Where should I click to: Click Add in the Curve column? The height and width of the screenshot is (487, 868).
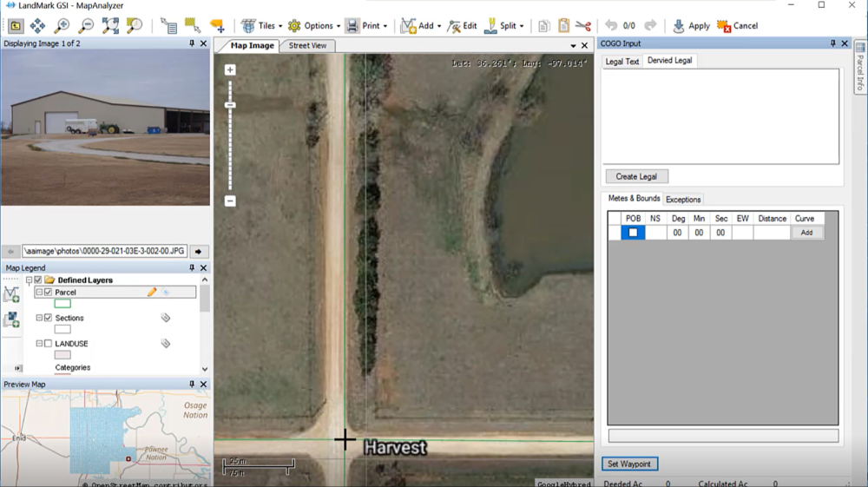click(806, 233)
